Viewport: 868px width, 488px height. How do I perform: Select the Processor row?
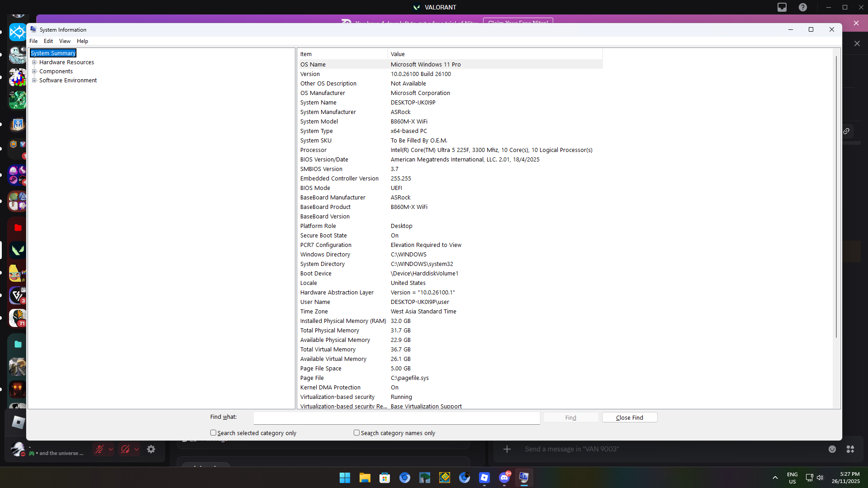(451, 150)
